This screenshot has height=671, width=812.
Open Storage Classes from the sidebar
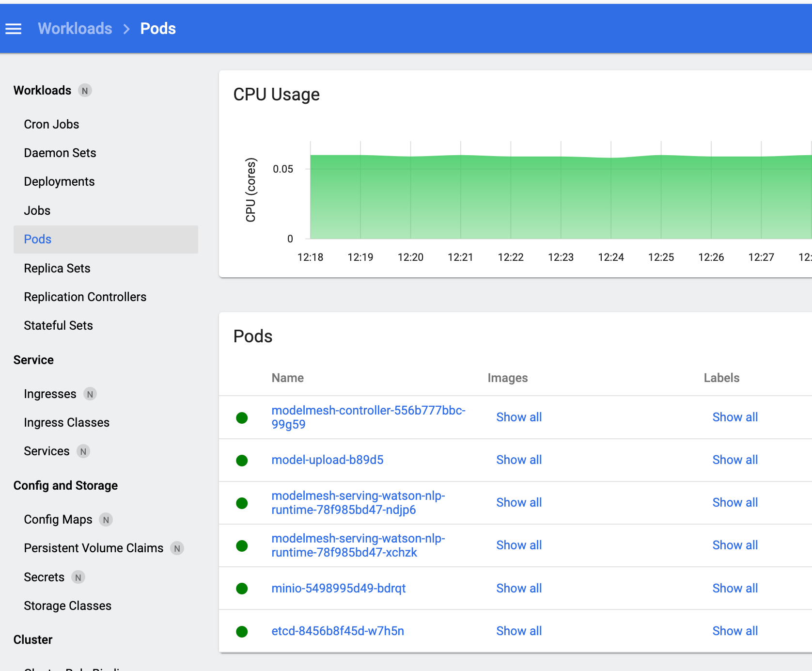67,606
